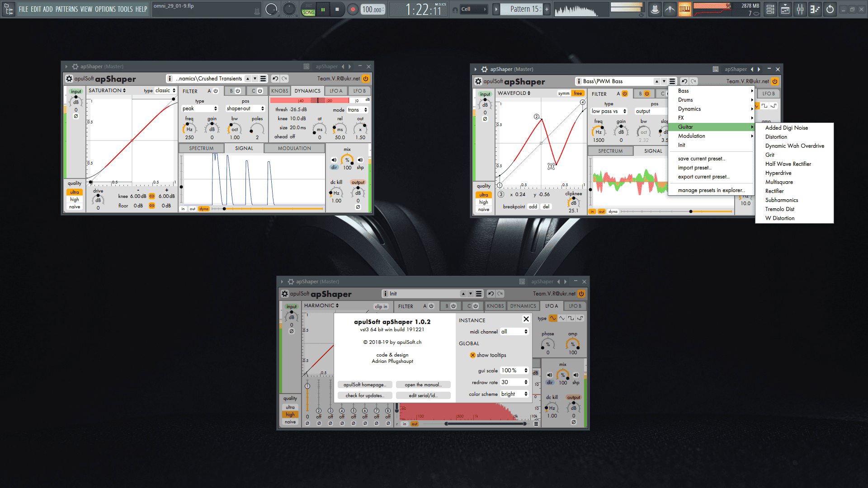Toggle free mode in the PWM Bass plugin
The height and width of the screenshot is (488, 868).
tap(578, 94)
